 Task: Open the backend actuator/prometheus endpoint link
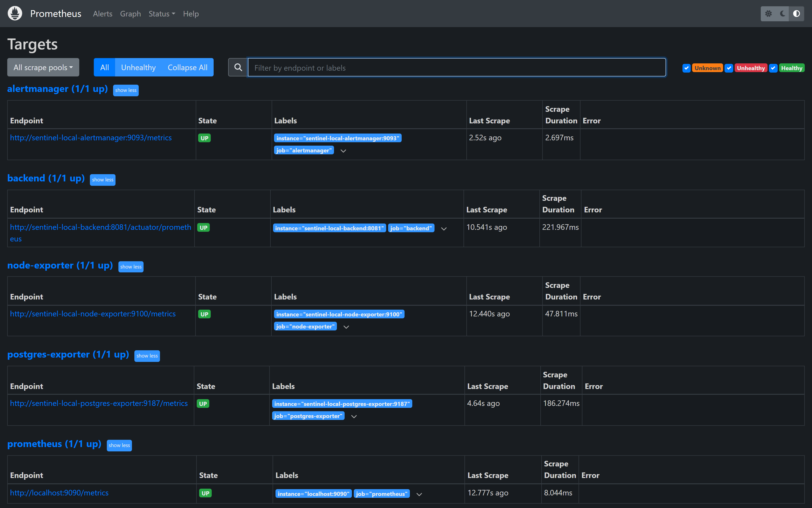tap(101, 233)
